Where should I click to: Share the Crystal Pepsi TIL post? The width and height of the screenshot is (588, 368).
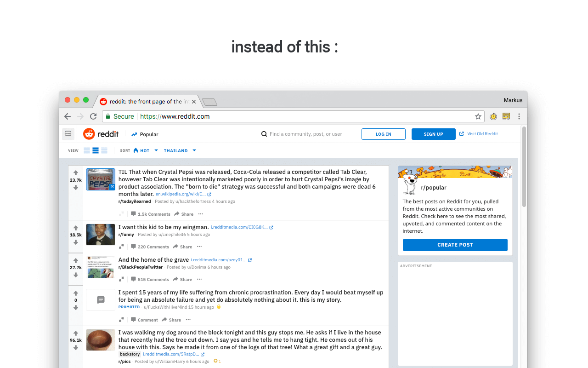184,214
